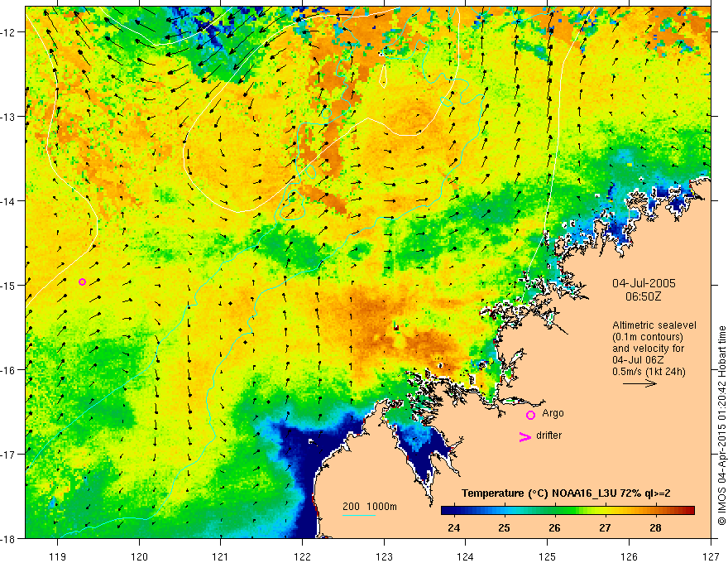
Task: Click the magenta drifter symbol in the legend
Action: pos(524,436)
